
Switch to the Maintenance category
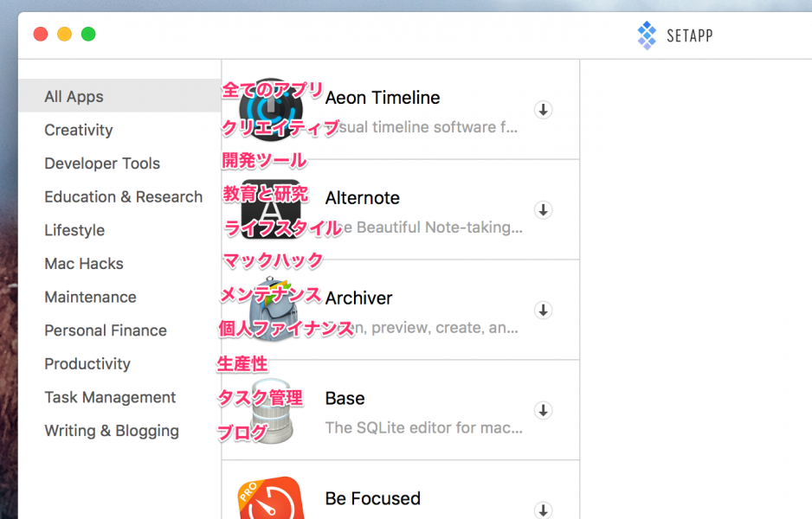91,298
